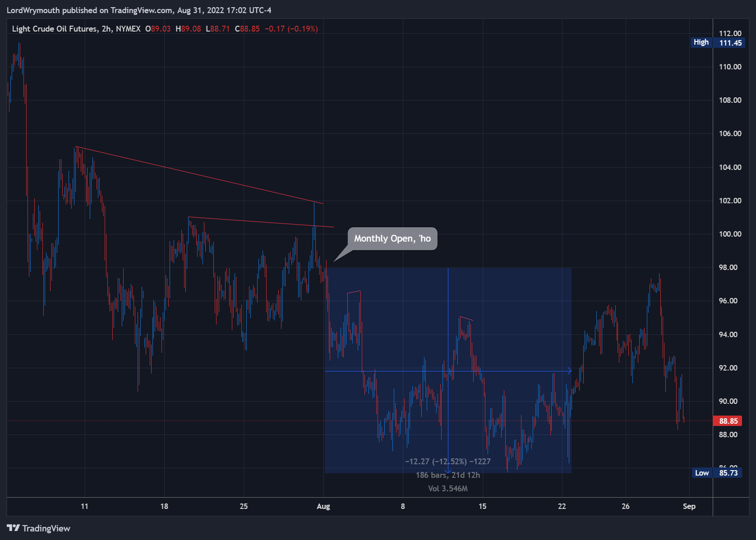Click the 26 date label on time axis
The image size is (756, 540).
point(626,506)
